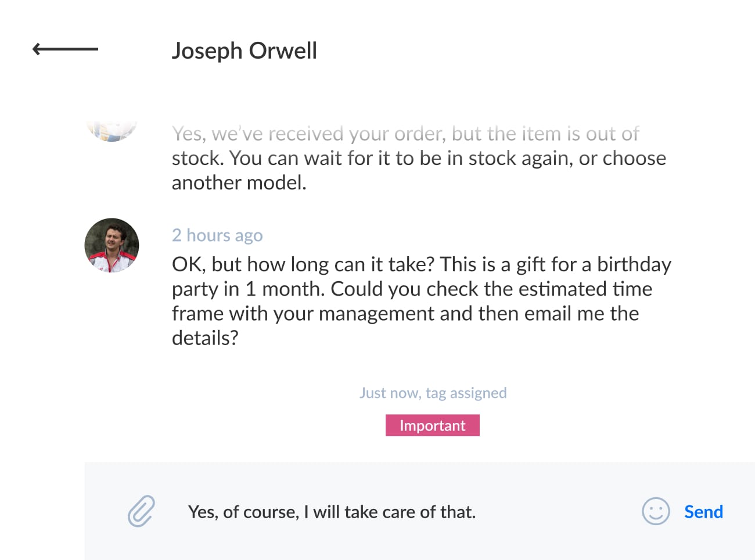Click the empty composer area left of the emoji icon
This screenshot has width=755, height=560.
(x=558, y=512)
